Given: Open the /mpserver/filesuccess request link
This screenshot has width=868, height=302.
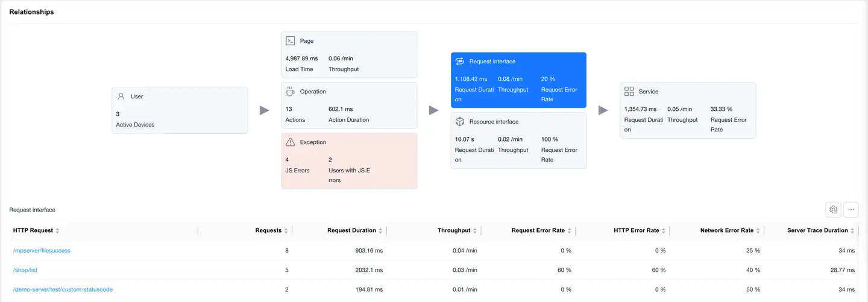Looking at the screenshot, I should tap(42, 251).
